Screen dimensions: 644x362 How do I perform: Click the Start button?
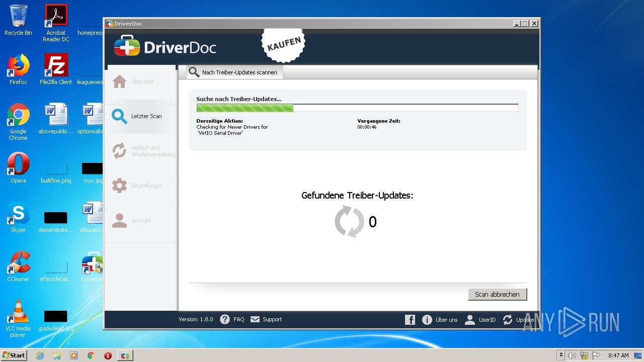pos(14,355)
